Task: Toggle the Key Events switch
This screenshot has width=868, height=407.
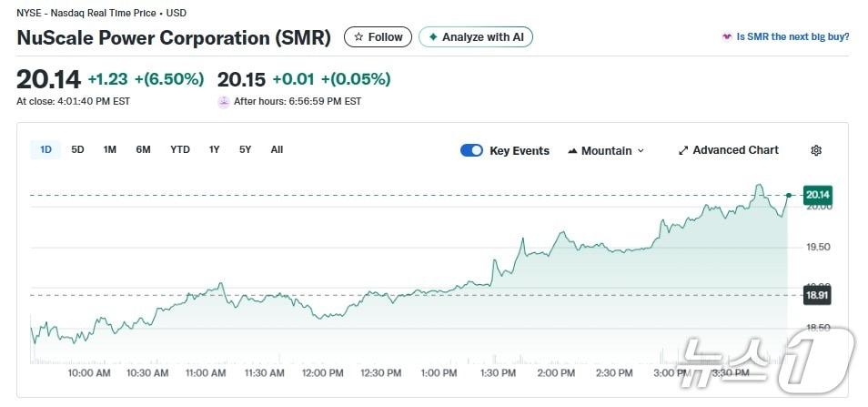Action: tap(471, 150)
